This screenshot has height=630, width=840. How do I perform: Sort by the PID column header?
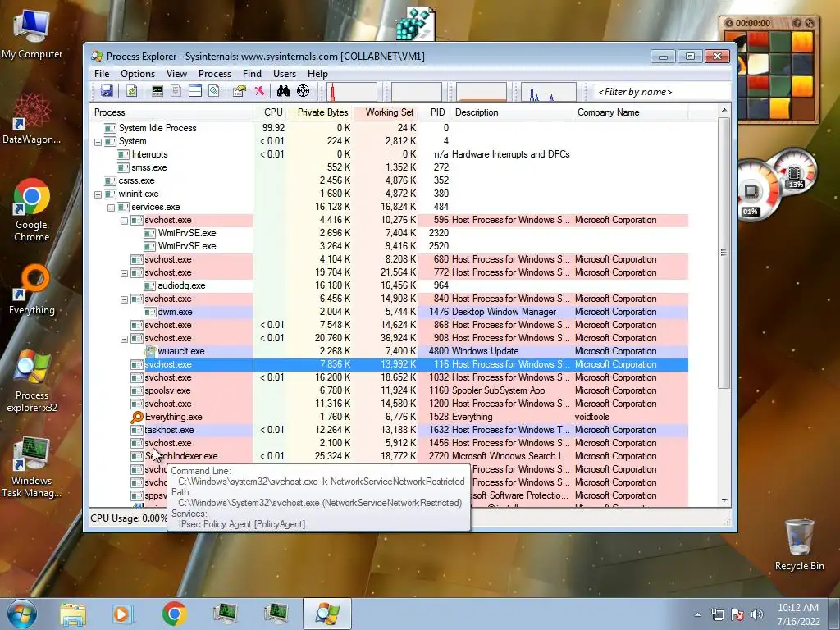[x=434, y=112]
